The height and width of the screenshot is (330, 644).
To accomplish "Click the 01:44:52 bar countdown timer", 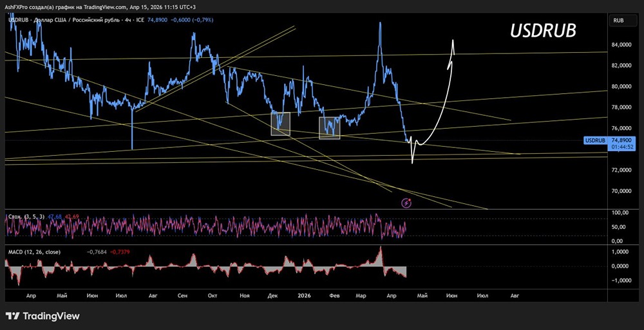I will coord(621,147).
